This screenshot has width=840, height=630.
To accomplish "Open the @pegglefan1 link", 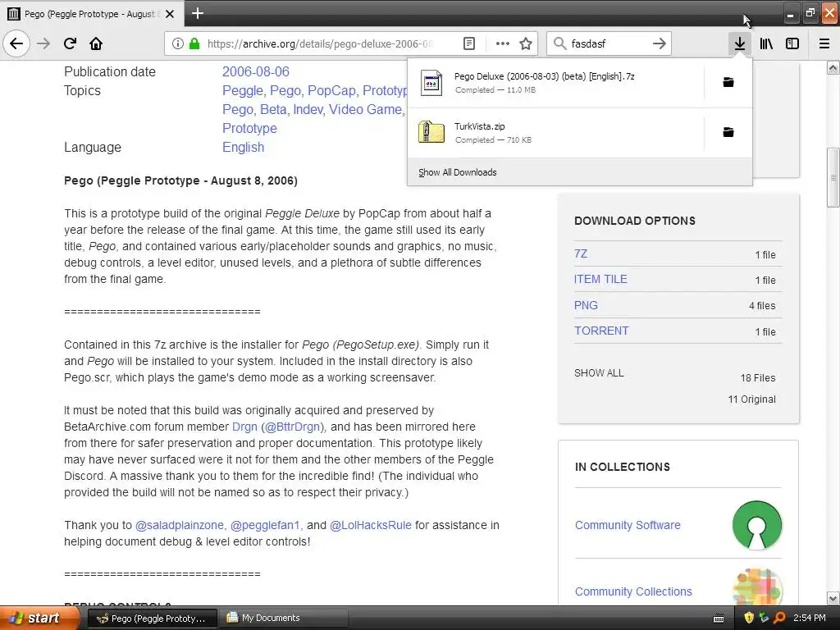I will [x=265, y=526].
